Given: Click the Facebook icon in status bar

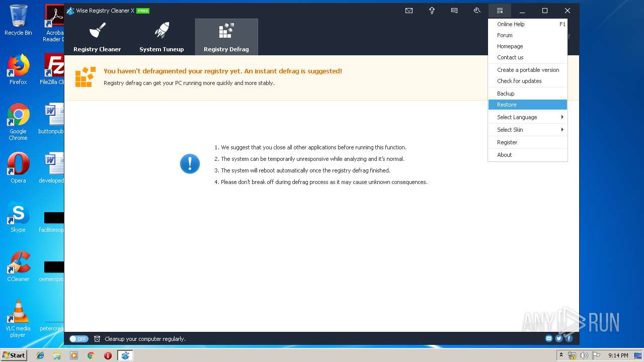Looking at the screenshot, I should point(569,338).
